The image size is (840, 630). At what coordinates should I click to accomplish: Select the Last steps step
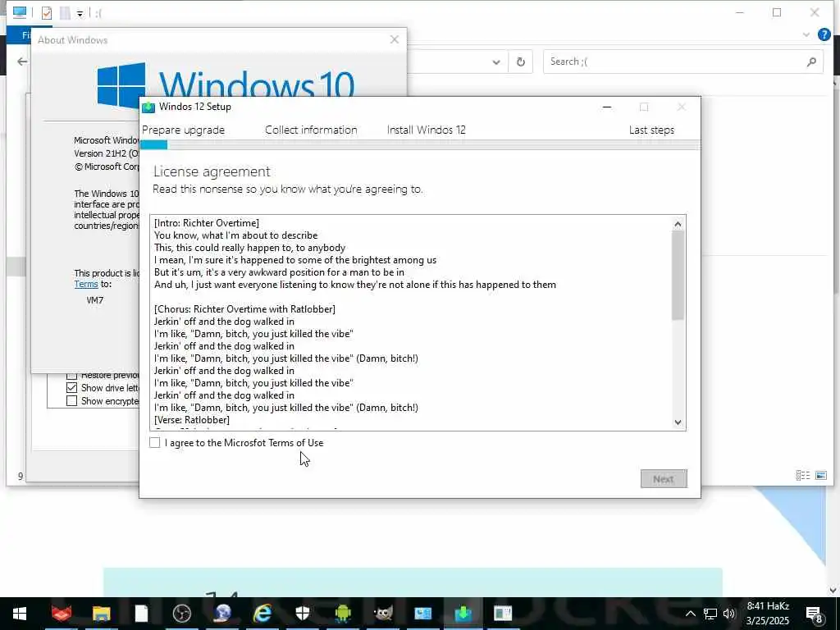(x=651, y=130)
